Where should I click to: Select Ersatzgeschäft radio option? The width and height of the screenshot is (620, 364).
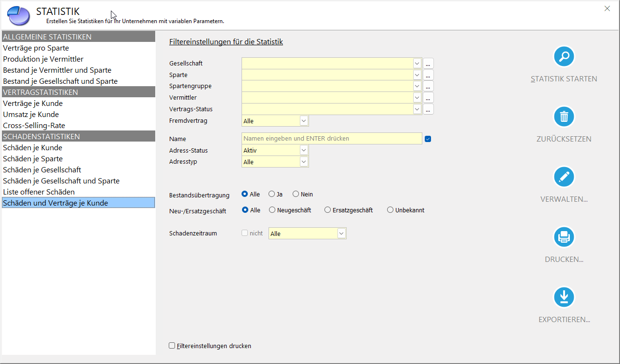tap(328, 210)
